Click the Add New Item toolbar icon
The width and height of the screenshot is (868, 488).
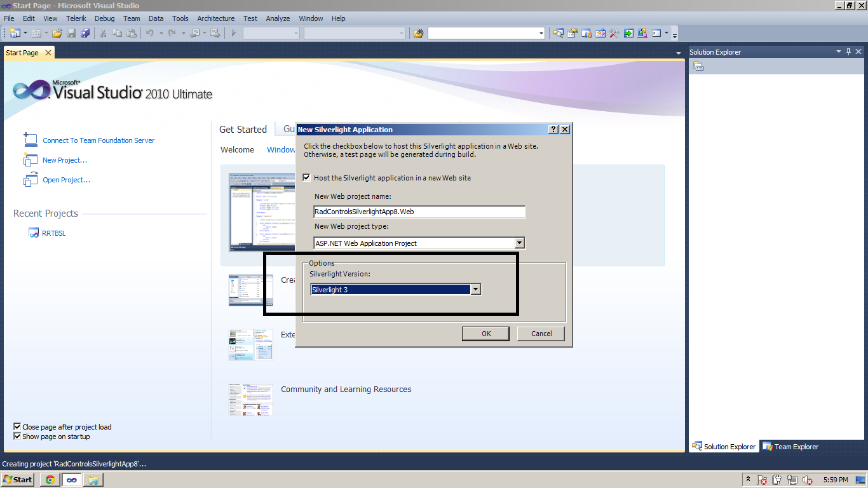pyautogui.click(x=36, y=33)
